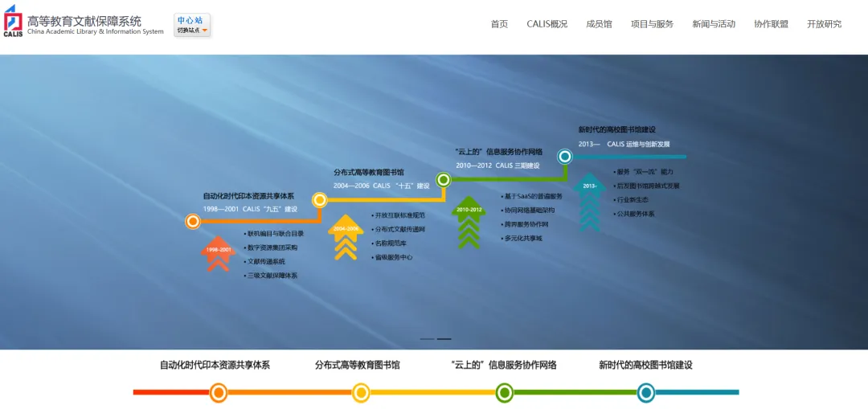Open the 开放研究 menu

click(x=825, y=24)
